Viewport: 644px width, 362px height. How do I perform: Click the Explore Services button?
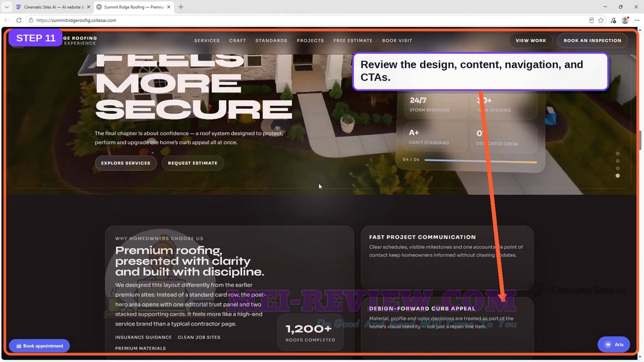click(x=126, y=163)
